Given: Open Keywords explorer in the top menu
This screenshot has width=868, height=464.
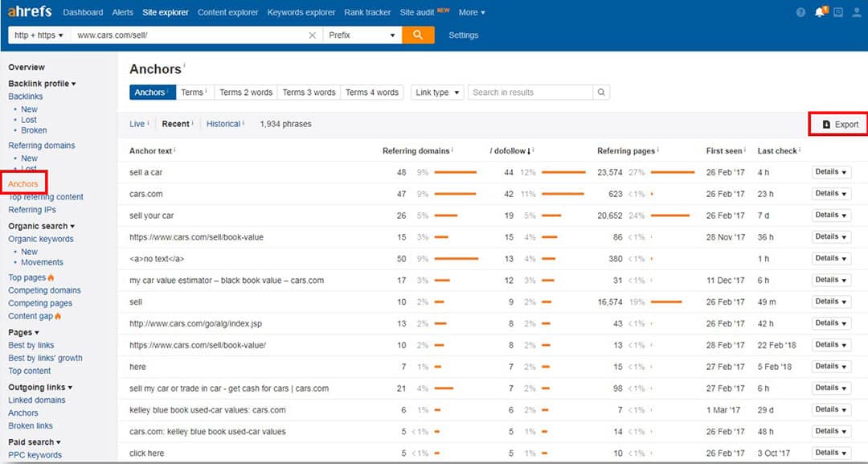Looking at the screenshot, I should [301, 12].
